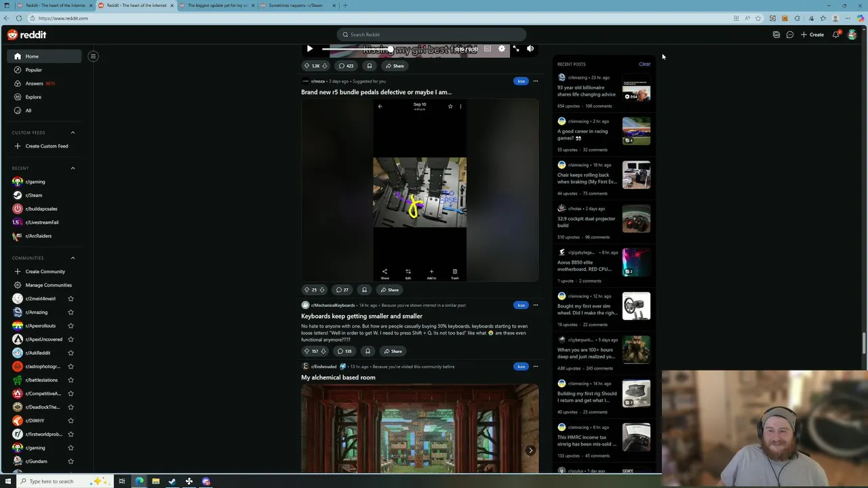This screenshot has height=488, width=868.
Task: Favorite r/2meirl4meirl with the star
Action: tap(71, 299)
